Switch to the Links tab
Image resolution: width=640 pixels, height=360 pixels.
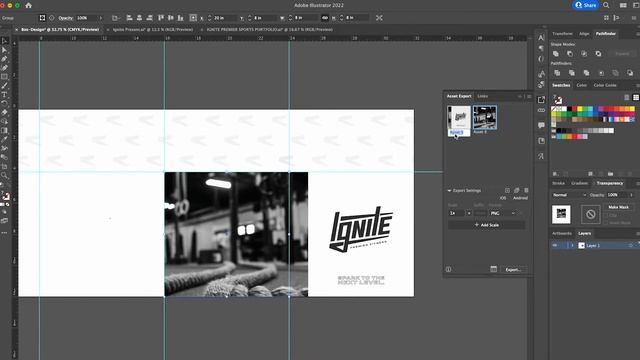(482, 96)
